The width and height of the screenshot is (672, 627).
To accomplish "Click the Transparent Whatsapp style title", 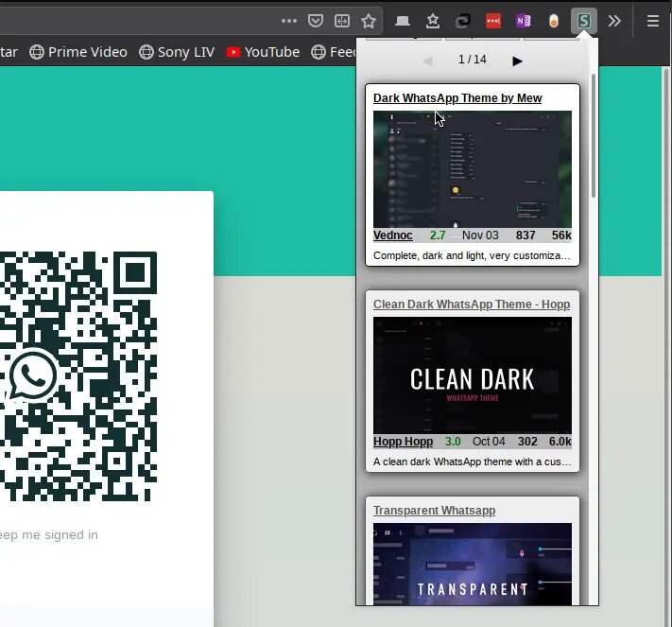I will pyautogui.click(x=434, y=511).
